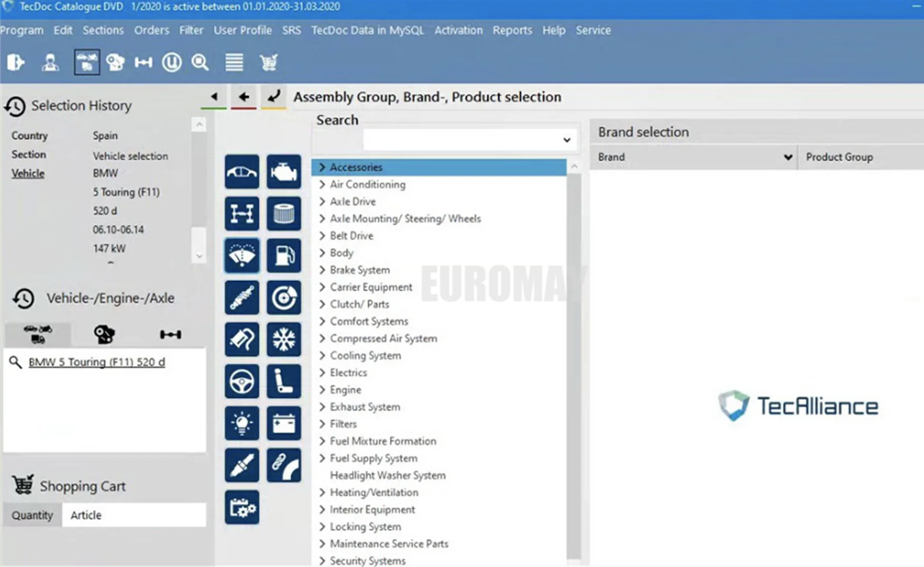This screenshot has width=924, height=567.
Task: Open the Sections menu
Action: [x=103, y=30]
